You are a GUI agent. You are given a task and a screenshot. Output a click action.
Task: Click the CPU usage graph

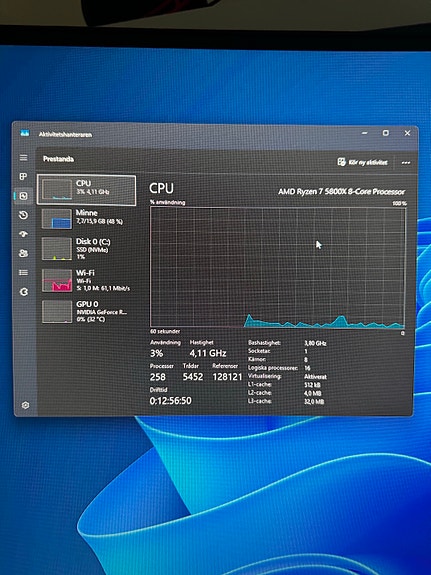(278, 267)
